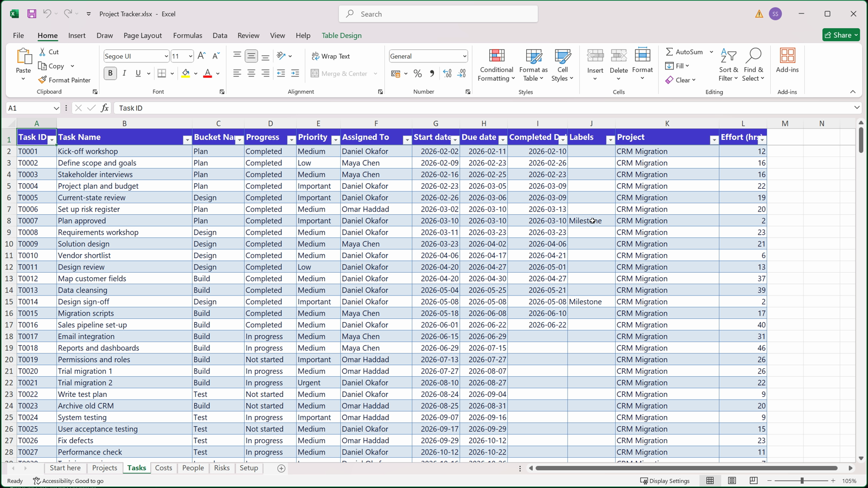This screenshot has width=868, height=488.
Task: Apply percent style format
Action: pyautogui.click(x=417, y=74)
